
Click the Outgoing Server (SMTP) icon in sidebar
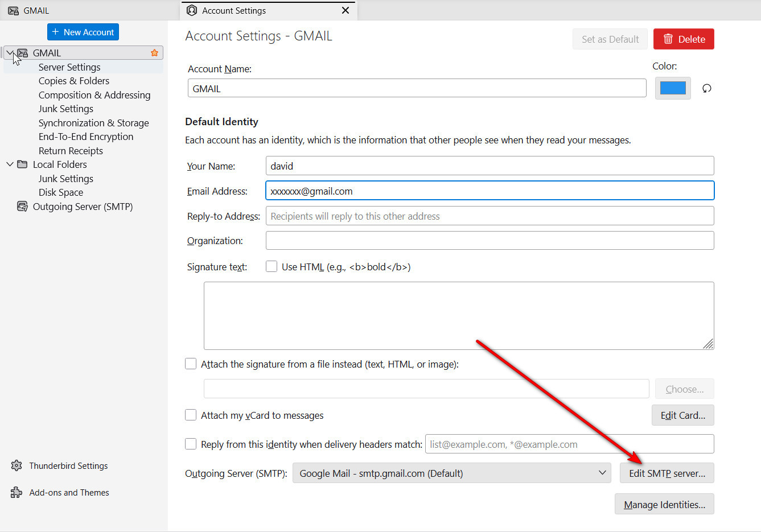22,207
